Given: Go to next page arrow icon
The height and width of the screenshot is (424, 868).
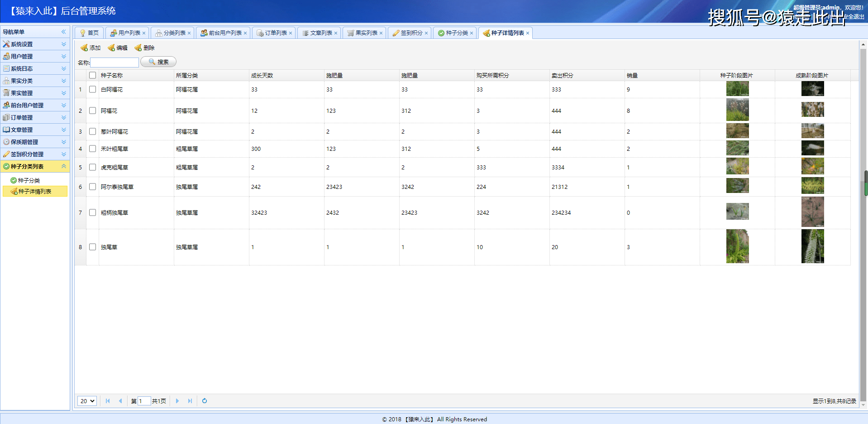Looking at the screenshot, I should tap(177, 401).
